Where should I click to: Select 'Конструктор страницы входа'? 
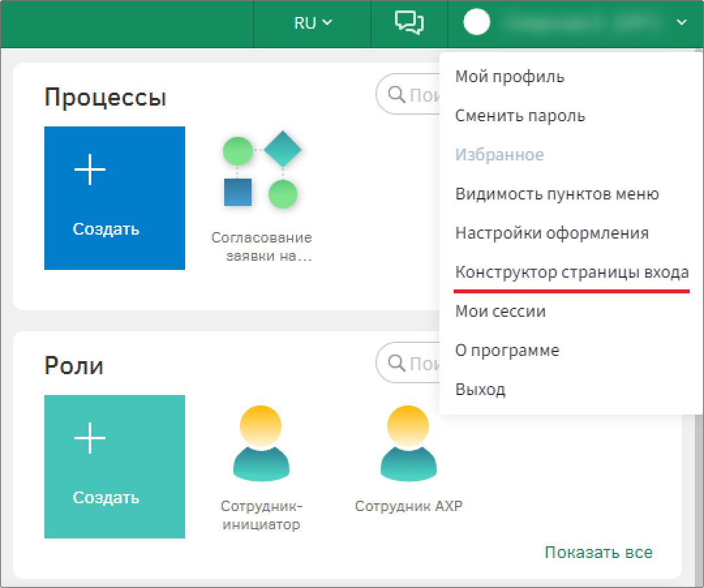[x=572, y=272]
